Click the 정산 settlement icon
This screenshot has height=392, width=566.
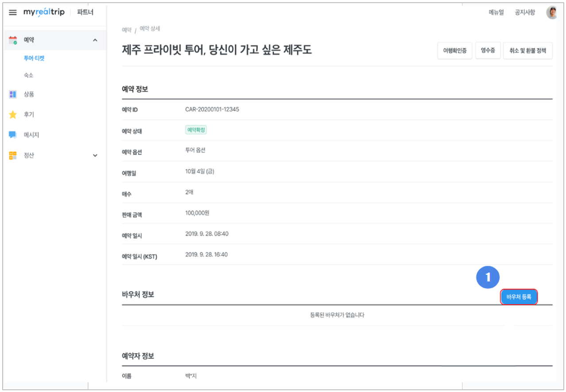(x=13, y=155)
